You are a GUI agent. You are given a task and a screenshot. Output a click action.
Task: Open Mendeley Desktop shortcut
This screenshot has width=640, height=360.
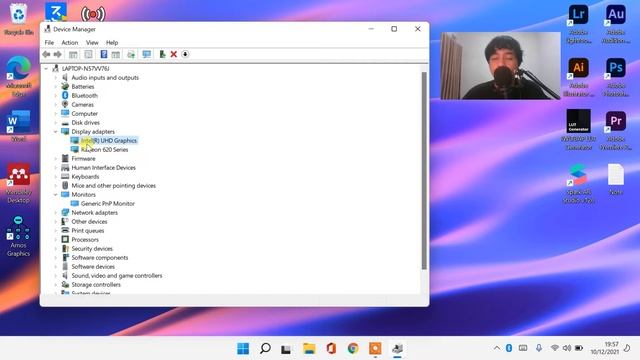(x=18, y=183)
